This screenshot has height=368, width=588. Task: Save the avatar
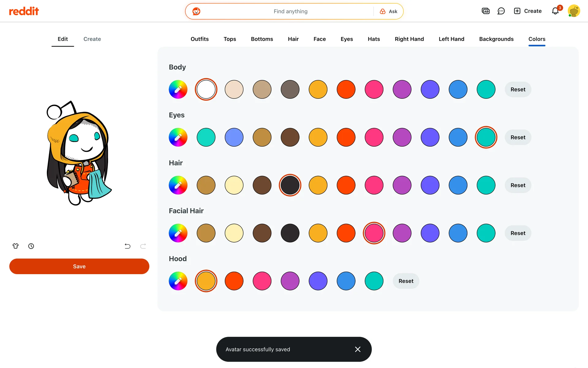[79, 266]
